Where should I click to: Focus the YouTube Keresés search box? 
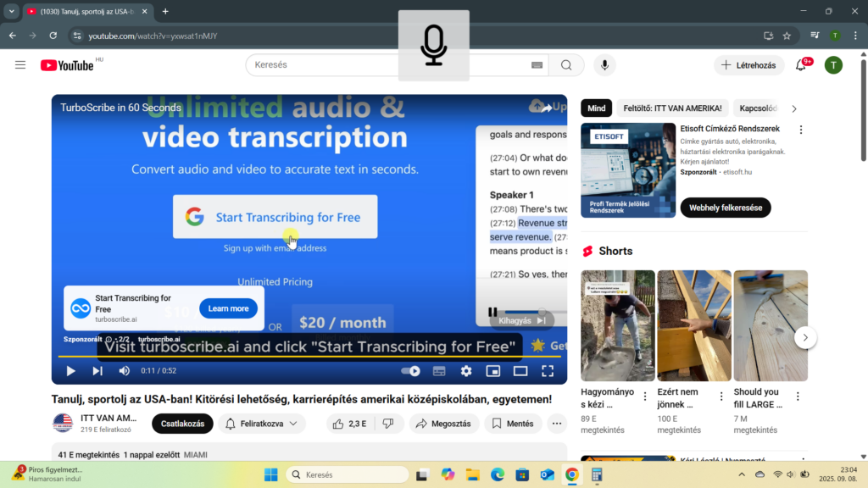tap(389, 64)
